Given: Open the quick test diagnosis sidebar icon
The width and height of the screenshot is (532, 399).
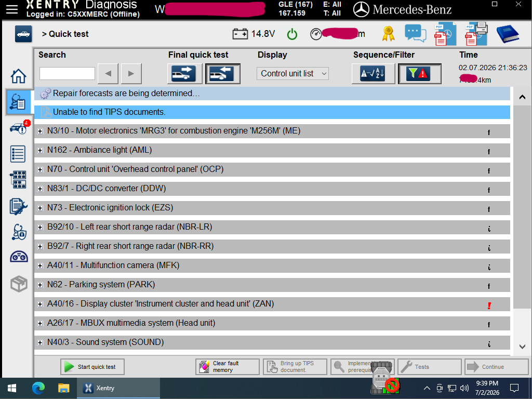Looking at the screenshot, I should (19, 102).
